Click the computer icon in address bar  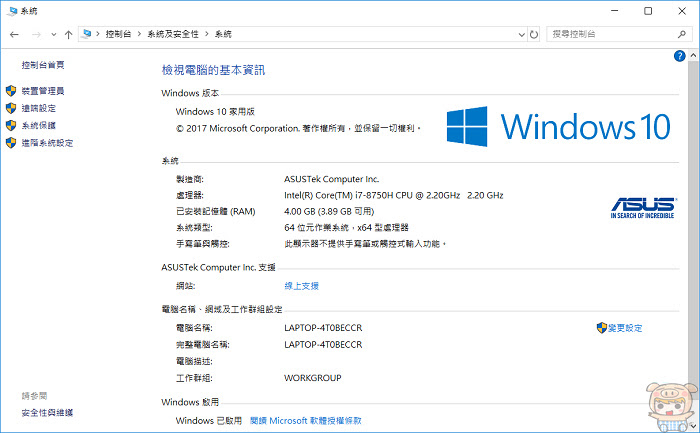[x=87, y=34]
